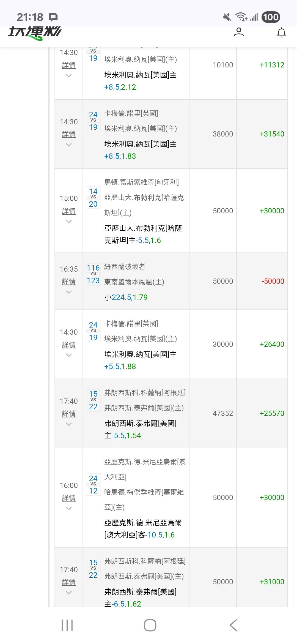This screenshot has width=297, height=644.
Task: Tap the message notification icon in status bar
Action: click(53, 17)
